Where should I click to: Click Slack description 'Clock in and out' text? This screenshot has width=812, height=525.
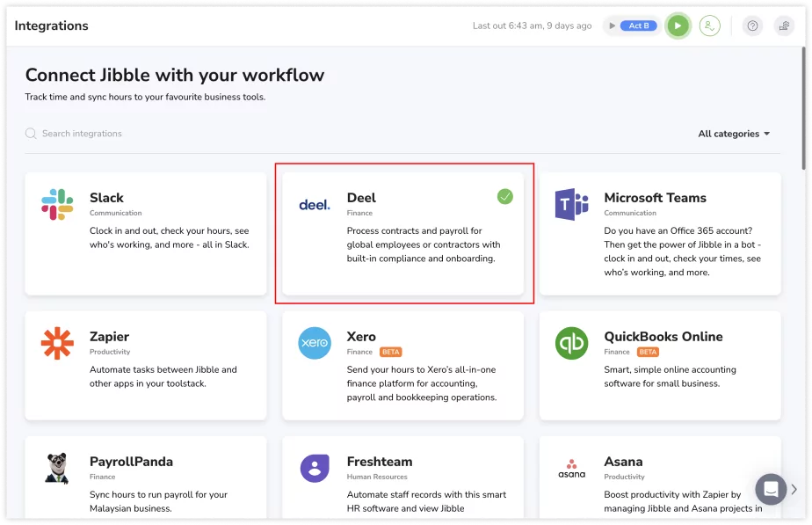[x=170, y=238]
